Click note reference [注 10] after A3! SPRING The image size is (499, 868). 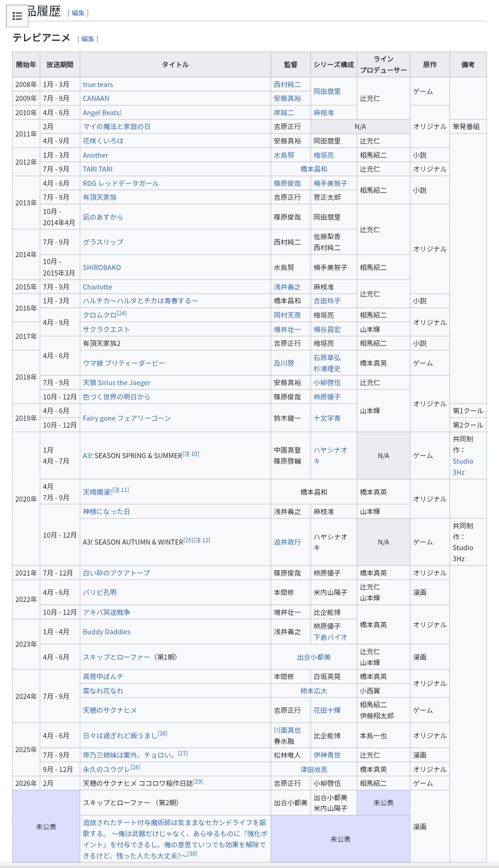tap(191, 454)
